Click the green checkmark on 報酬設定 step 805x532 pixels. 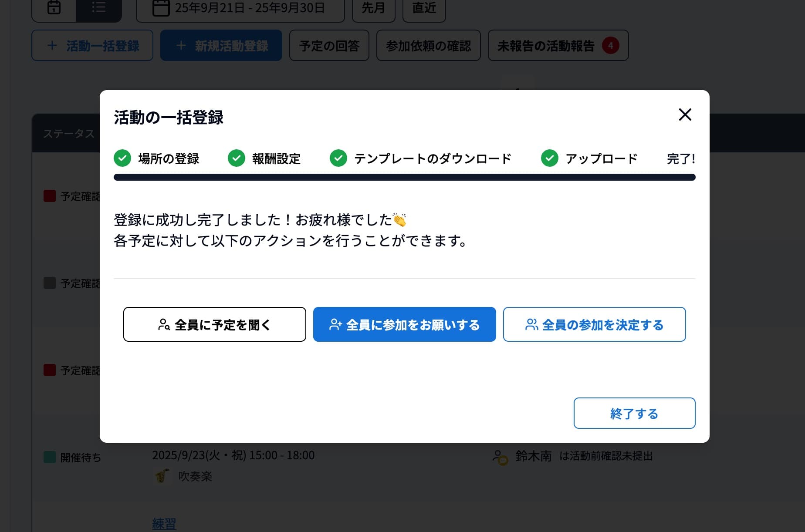tap(237, 158)
